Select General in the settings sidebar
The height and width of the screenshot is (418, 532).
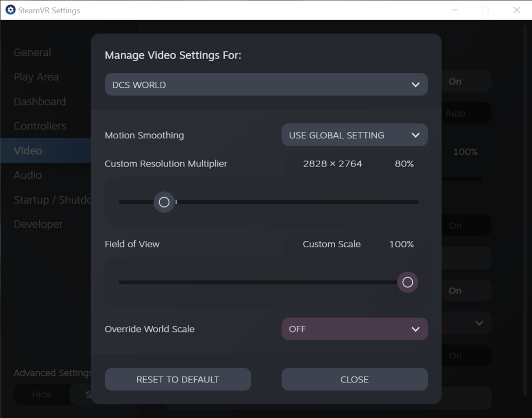(32, 52)
